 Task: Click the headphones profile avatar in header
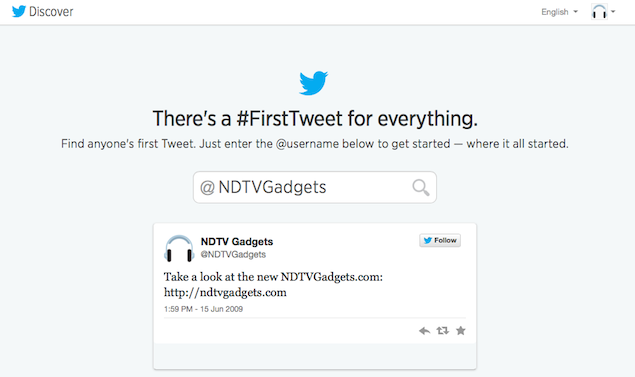point(599,12)
